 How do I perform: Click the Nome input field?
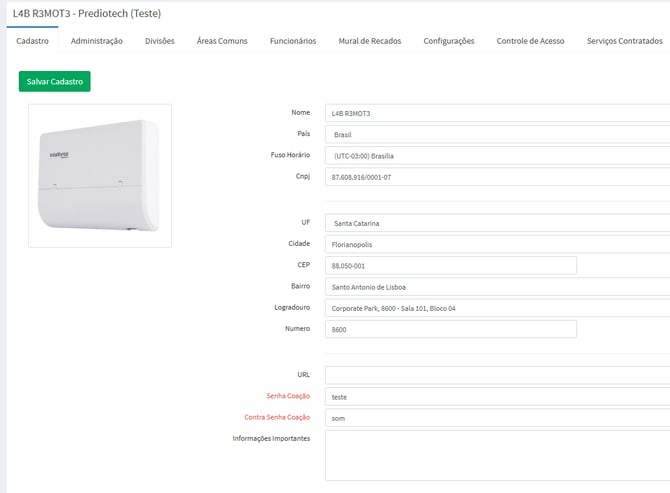tap(497, 113)
